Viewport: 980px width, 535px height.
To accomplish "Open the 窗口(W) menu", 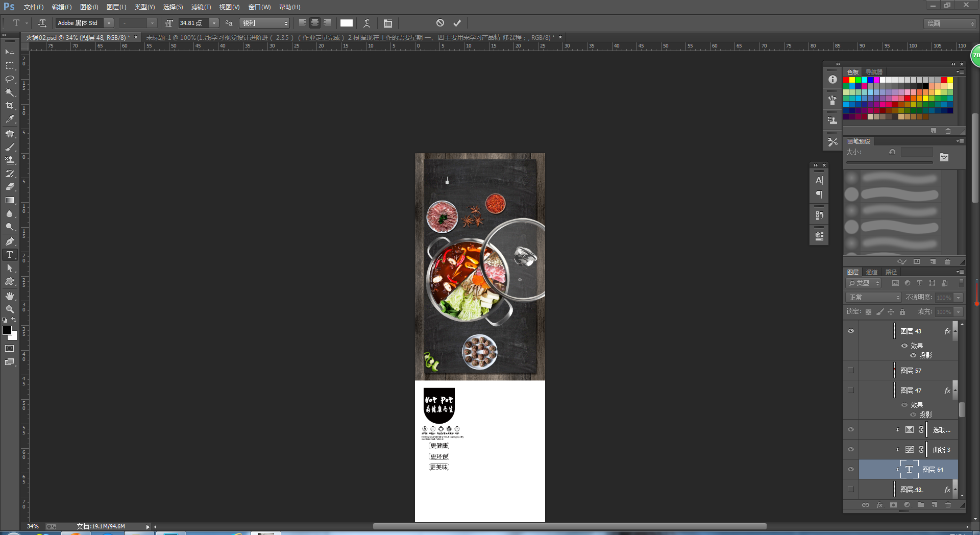I will (x=259, y=7).
